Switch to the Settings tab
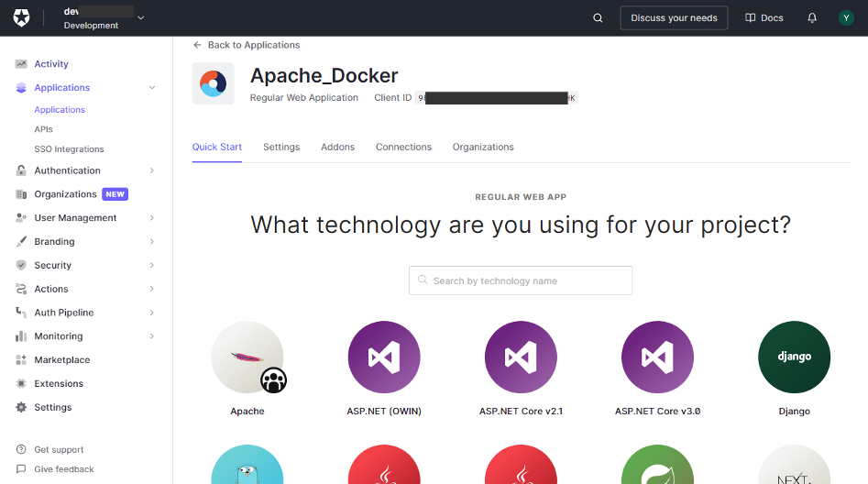The height and width of the screenshot is (484, 868). click(x=281, y=147)
